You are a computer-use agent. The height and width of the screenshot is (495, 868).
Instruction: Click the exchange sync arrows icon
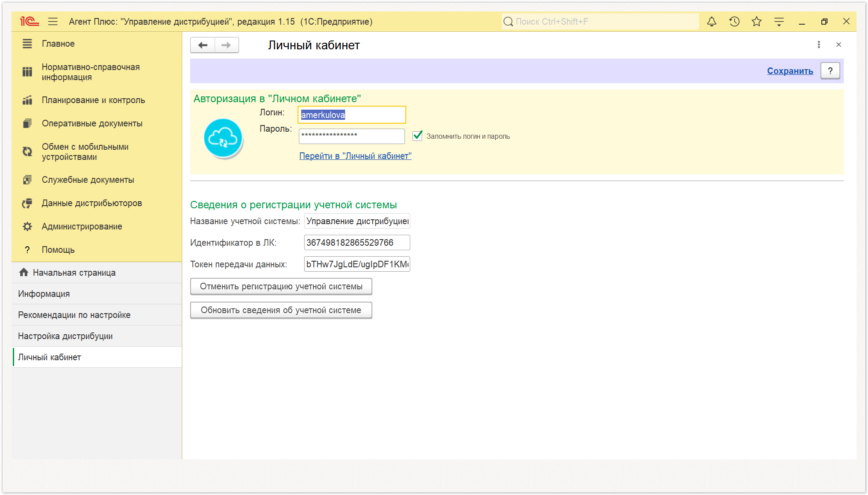coord(27,151)
